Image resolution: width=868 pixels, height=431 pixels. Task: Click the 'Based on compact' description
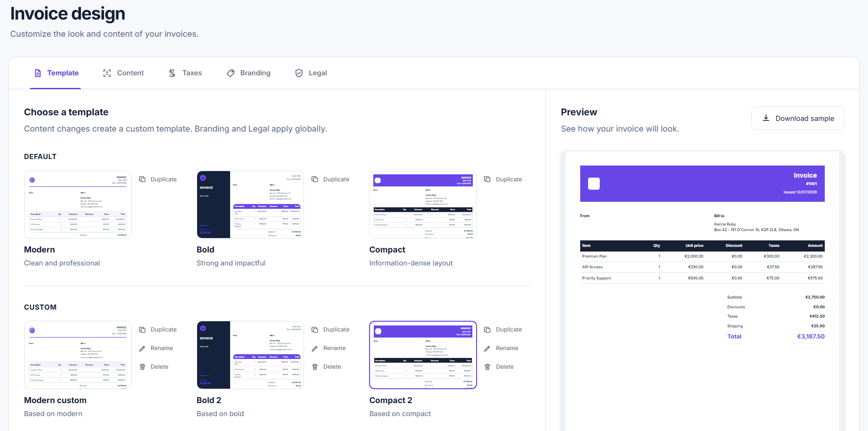point(400,414)
